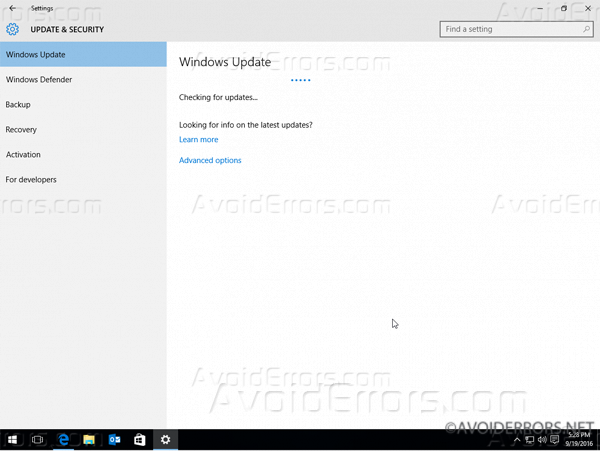Open File Explorer from the taskbar
Image resolution: width=600 pixels, height=451 pixels.
tap(89, 440)
